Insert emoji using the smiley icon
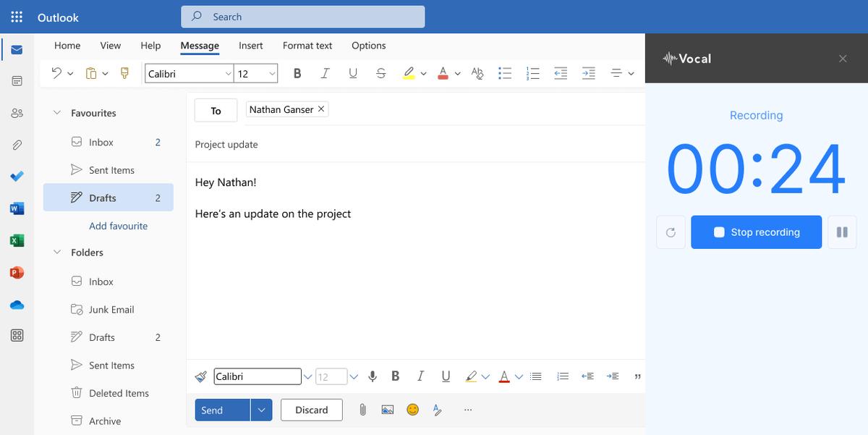This screenshot has height=435, width=868. [412, 410]
